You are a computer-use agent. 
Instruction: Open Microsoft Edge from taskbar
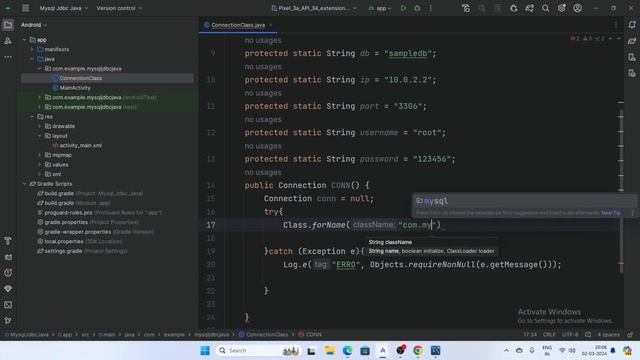point(347,350)
